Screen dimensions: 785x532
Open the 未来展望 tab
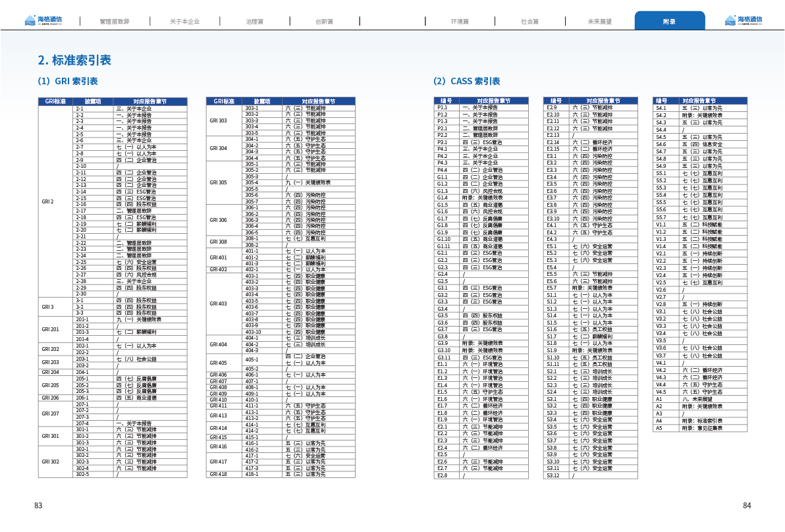point(599,21)
